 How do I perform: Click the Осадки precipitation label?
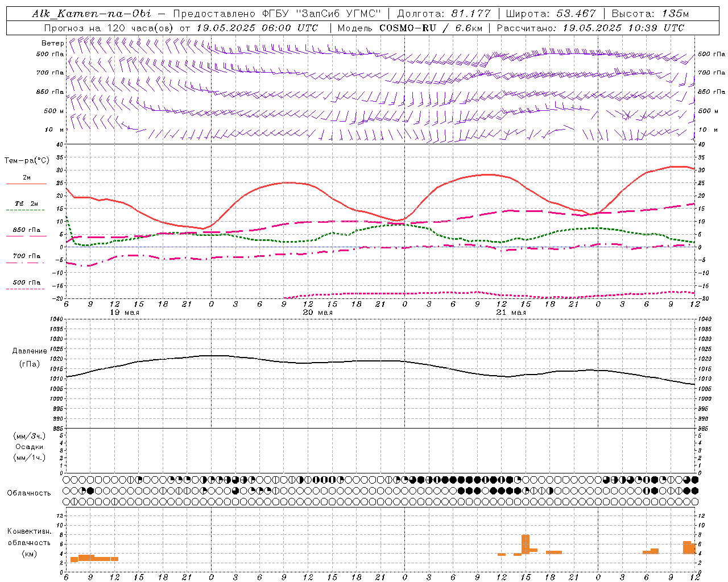30,447
